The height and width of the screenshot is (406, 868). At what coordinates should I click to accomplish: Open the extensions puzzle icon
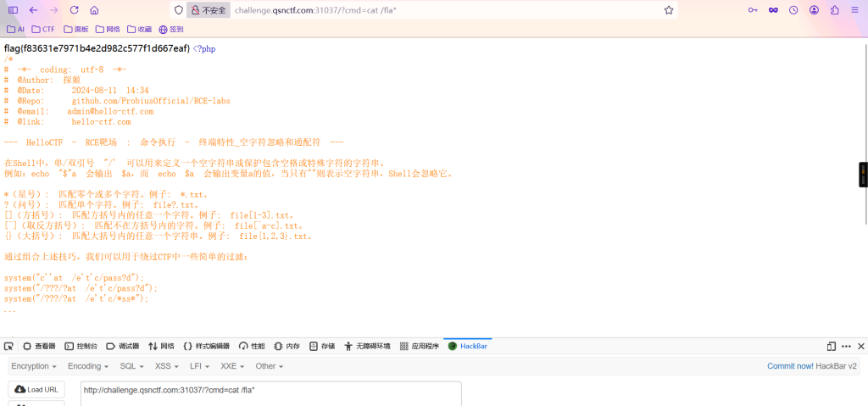pos(835,10)
